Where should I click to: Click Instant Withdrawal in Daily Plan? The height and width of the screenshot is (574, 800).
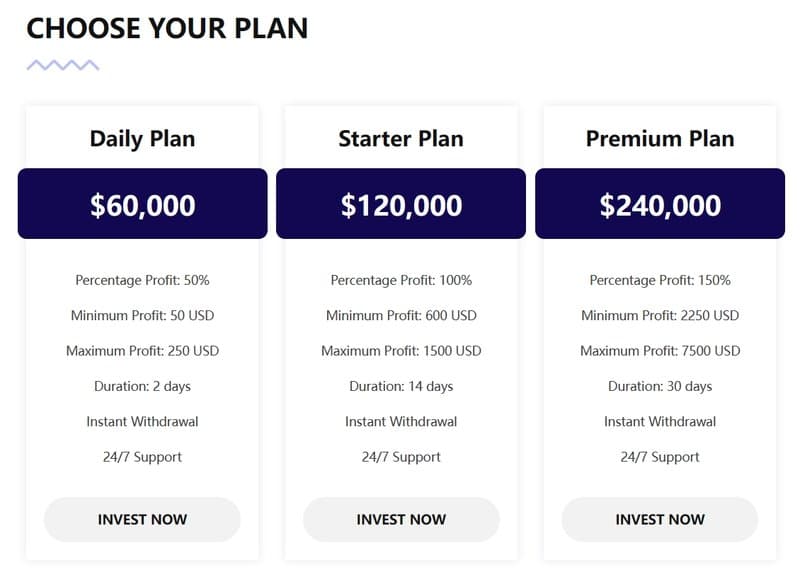click(142, 421)
